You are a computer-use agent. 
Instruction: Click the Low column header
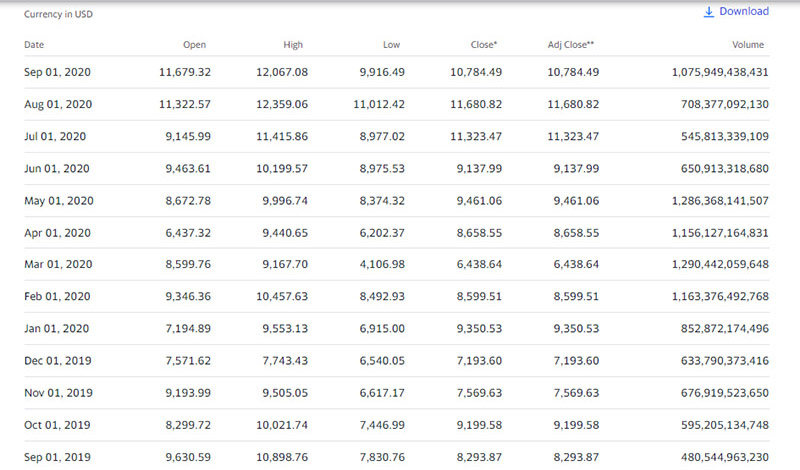pyautogui.click(x=391, y=45)
